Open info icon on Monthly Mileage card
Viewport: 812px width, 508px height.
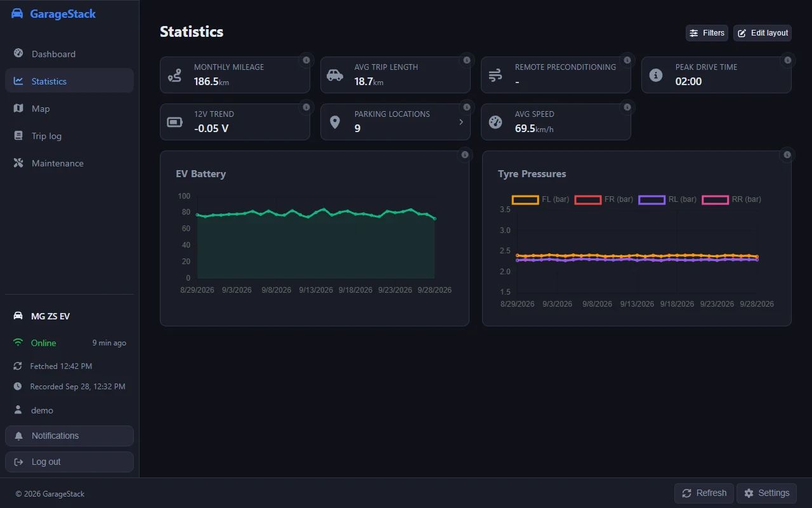coord(306,60)
